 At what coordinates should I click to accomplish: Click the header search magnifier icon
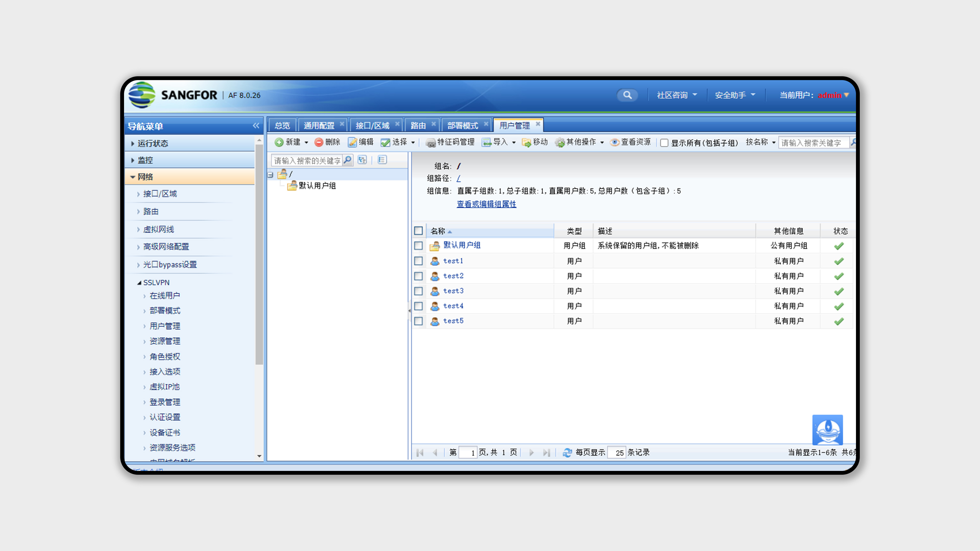point(627,95)
